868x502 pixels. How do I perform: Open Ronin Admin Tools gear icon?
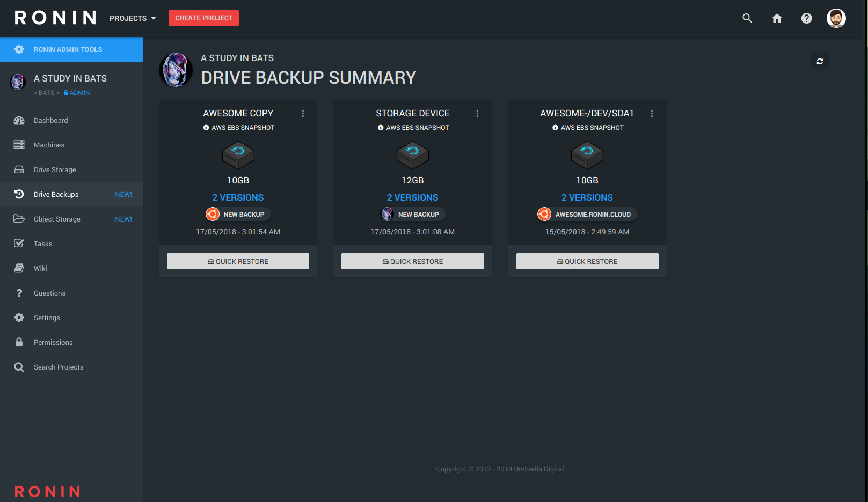(19, 49)
